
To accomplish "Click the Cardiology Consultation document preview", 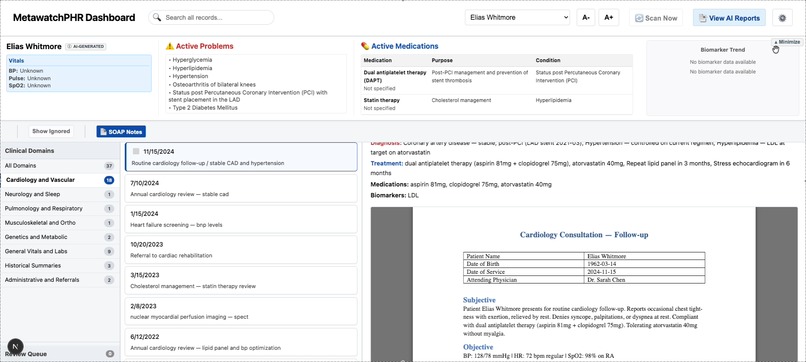I will (584, 284).
